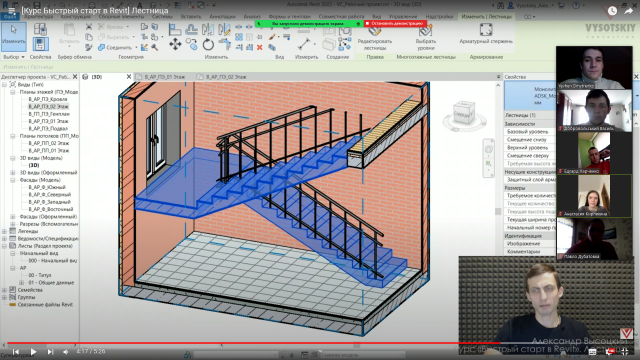Open the В_АР_Ф_Северный elevation
640x360 pixels.
point(49,195)
